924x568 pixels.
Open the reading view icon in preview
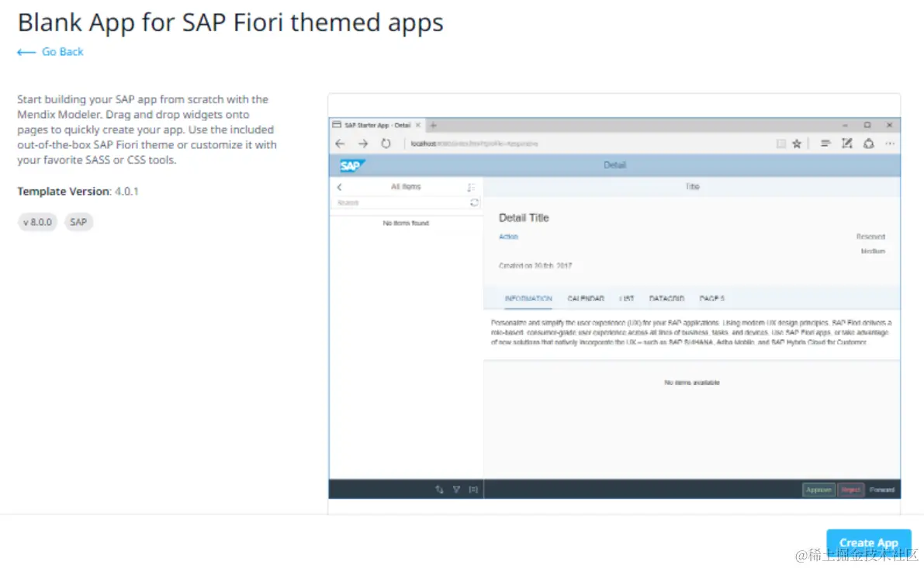click(780, 144)
